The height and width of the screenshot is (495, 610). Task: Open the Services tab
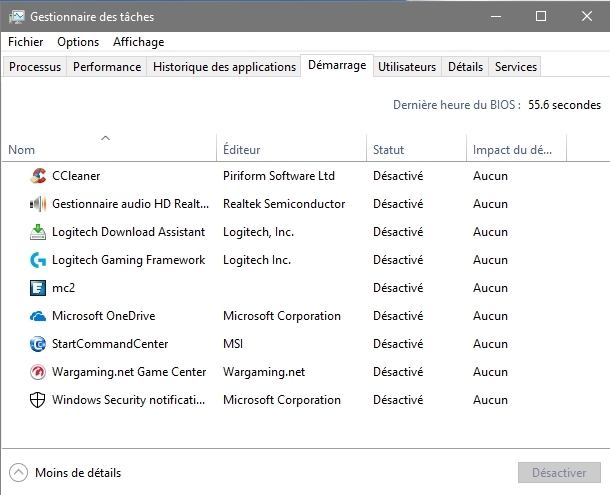click(515, 67)
